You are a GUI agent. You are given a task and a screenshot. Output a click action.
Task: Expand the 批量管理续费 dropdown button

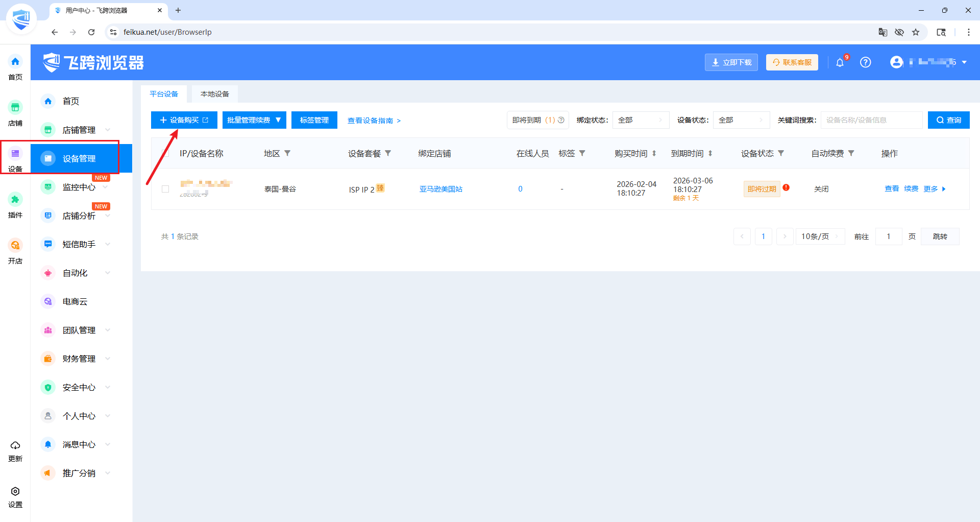pos(254,120)
